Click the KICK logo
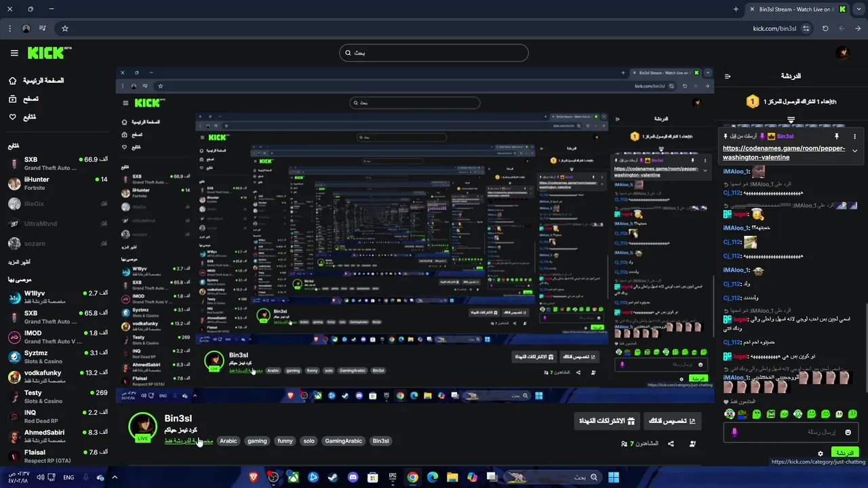 50,53
